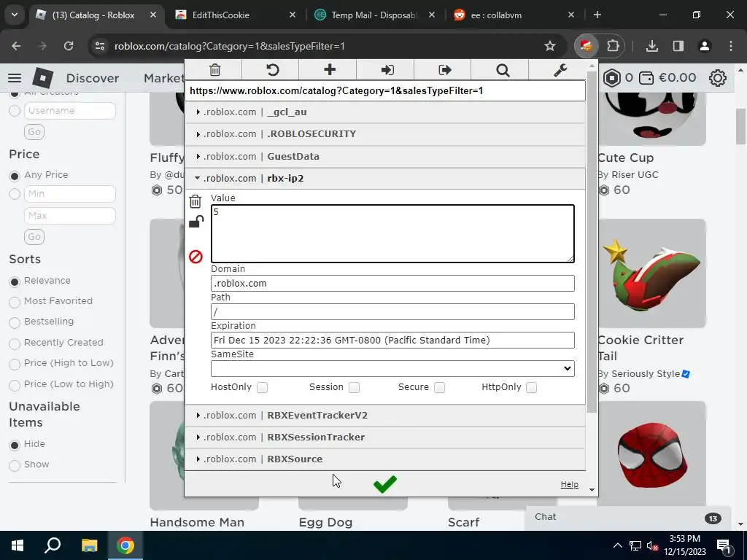Collapse the rbx-ip2 cookie row
This screenshot has height=560, width=747.
point(385,178)
